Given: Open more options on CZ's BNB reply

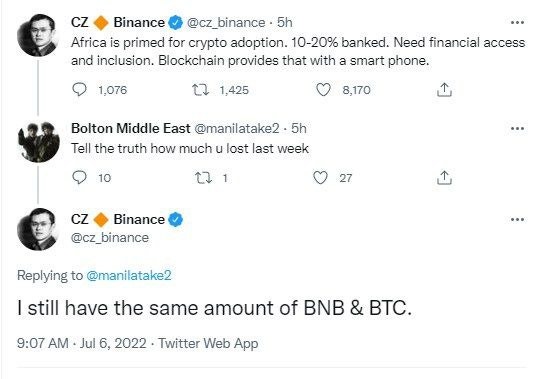Looking at the screenshot, I should [x=517, y=219].
